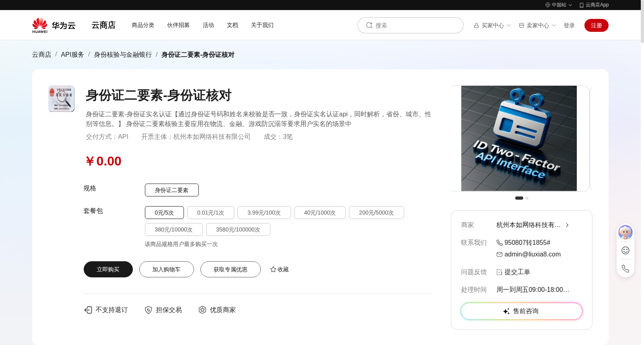Viewport: 644px width, 345px height.
Task: Click the API服务 breadcrumb link
Action: click(72, 54)
